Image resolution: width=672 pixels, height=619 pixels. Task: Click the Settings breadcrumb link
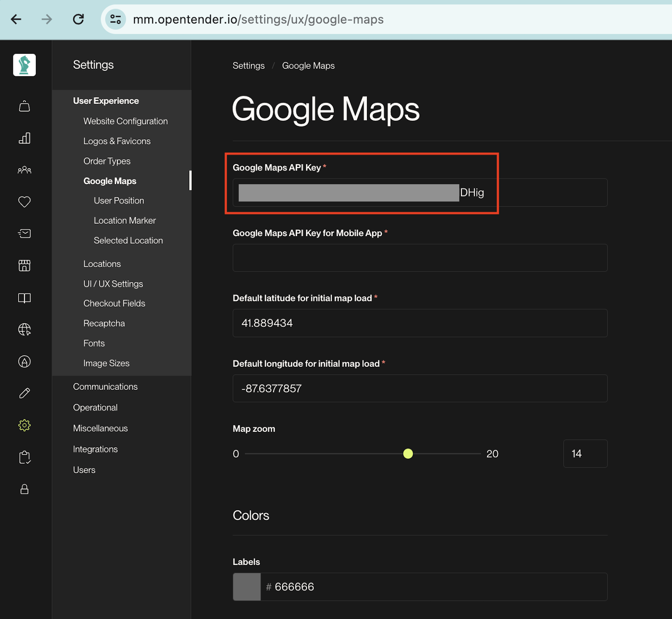tap(249, 66)
